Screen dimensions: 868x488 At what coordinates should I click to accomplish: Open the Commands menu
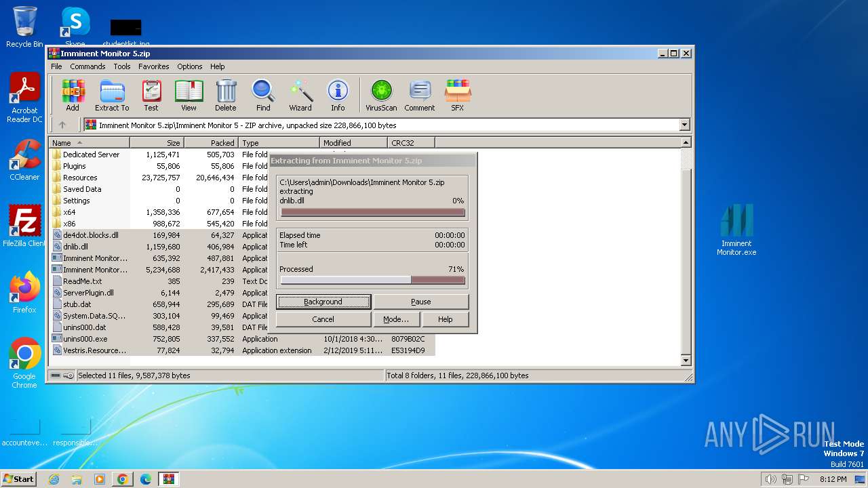click(x=87, y=66)
